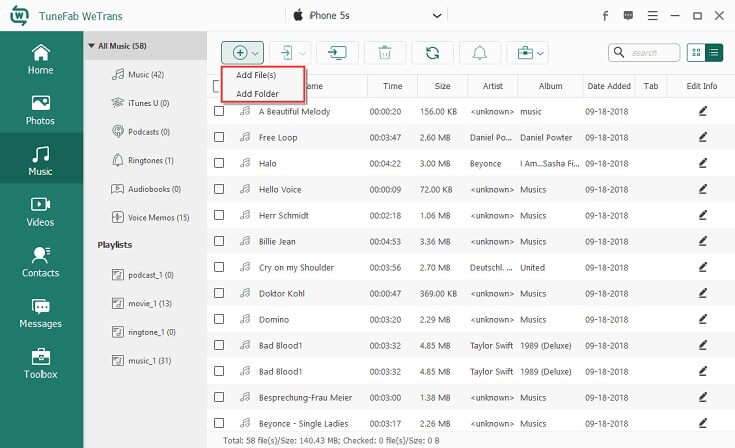
Task: Edit info pencil for Halo
Action: [702, 163]
